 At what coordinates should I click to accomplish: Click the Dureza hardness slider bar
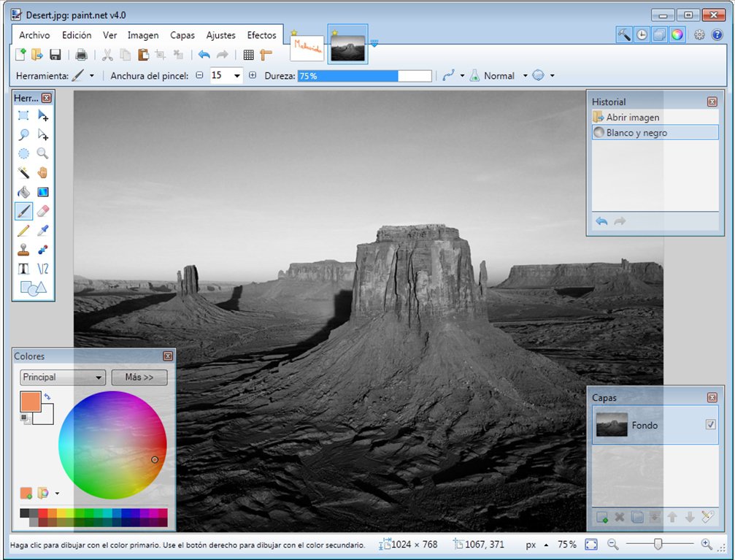(x=364, y=76)
